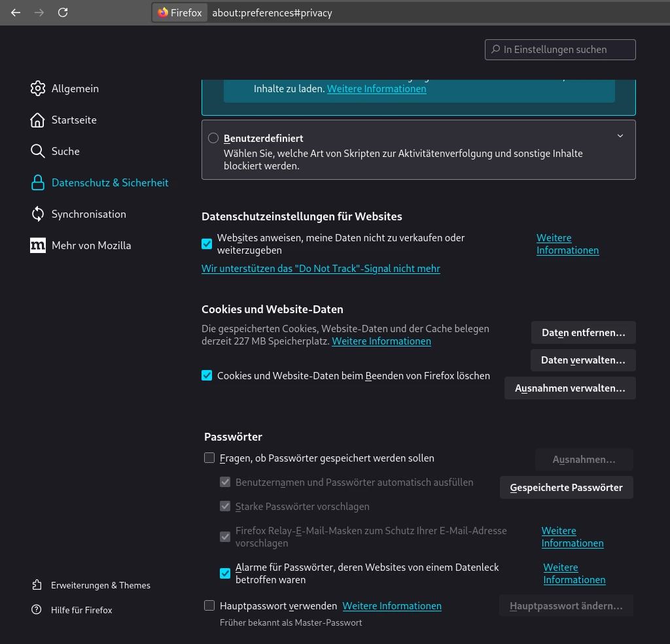Click the Startseite home icon
Image resolution: width=670 pixels, height=644 pixels.
[38, 120]
